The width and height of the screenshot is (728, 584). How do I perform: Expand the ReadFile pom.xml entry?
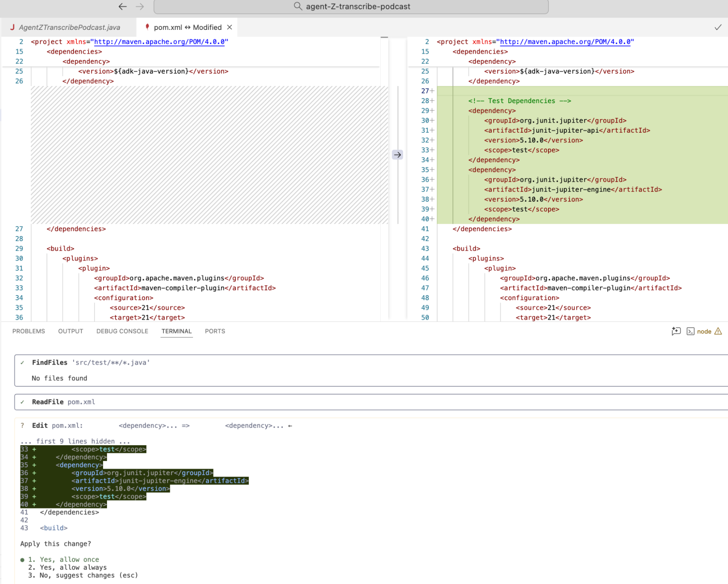pyautogui.click(x=63, y=402)
